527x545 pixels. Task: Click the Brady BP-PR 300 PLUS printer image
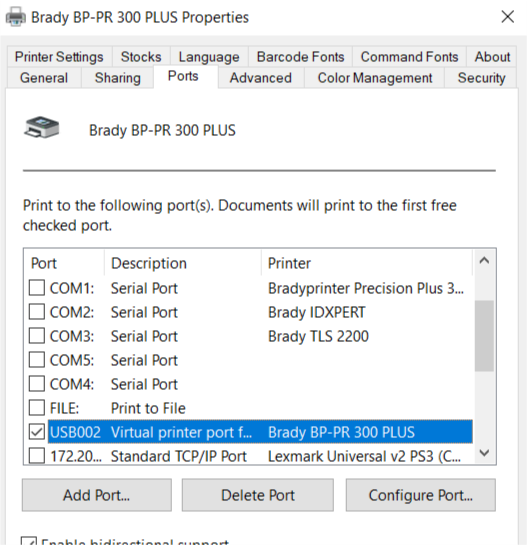[42, 128]
